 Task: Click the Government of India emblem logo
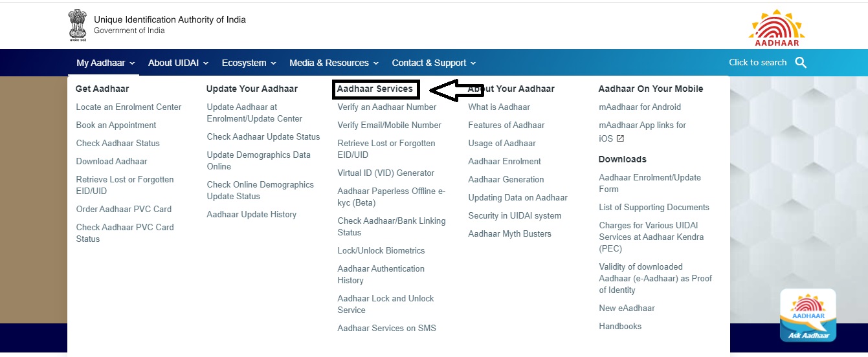click(77, 25)
